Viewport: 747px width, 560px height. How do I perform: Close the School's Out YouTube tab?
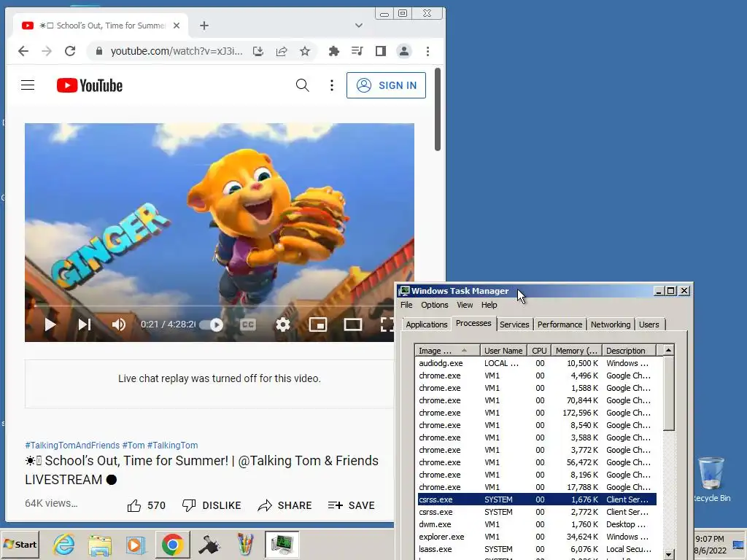[x=177, y=26]
